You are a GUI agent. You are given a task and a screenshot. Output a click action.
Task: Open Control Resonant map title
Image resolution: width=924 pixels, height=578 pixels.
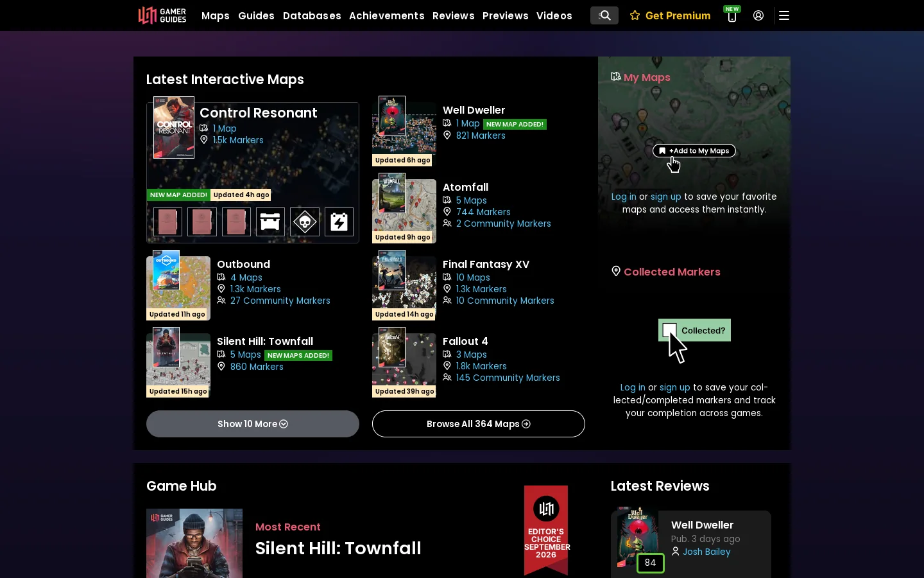click(259, 113)
